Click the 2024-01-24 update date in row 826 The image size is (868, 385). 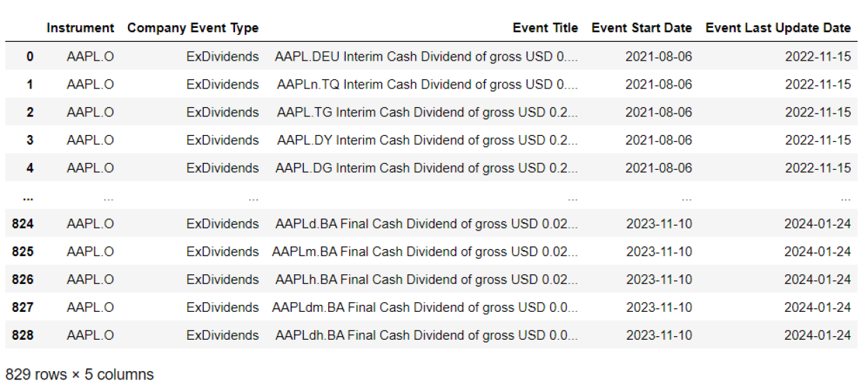pyautogui.click(x=817, y=279)
